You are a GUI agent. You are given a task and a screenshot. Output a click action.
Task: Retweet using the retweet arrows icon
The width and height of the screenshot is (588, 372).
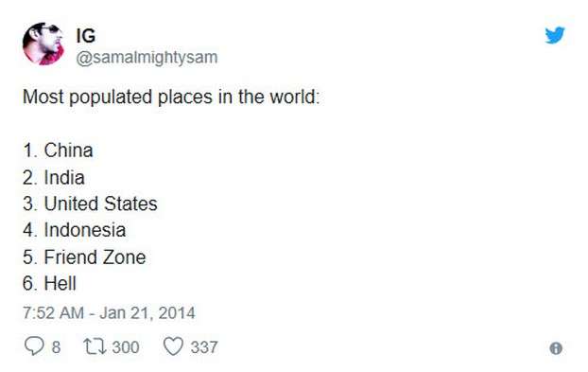(95, 346)
